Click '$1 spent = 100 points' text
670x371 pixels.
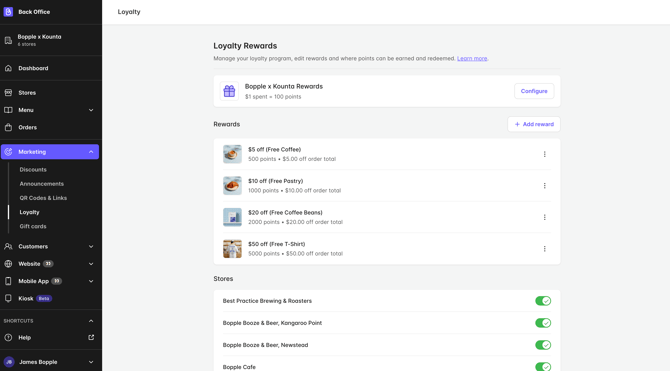pyautogui.click(x=273, y=97)
